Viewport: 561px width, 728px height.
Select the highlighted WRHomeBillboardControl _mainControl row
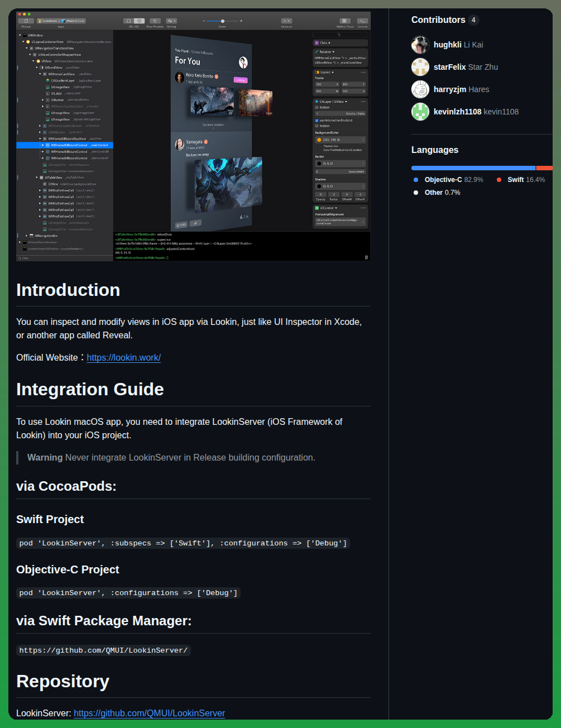pyautogui.click(x=65, y=145)
